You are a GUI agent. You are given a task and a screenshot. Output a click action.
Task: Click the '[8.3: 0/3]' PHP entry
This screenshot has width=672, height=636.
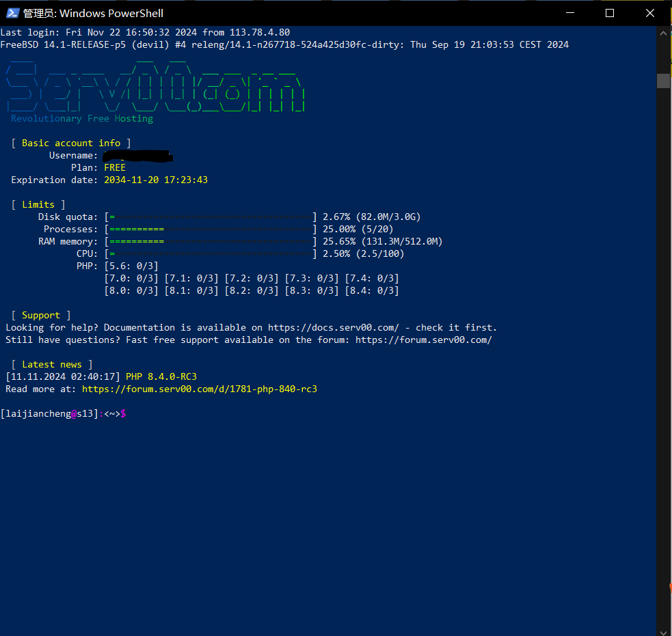click(x=312, y=291)
